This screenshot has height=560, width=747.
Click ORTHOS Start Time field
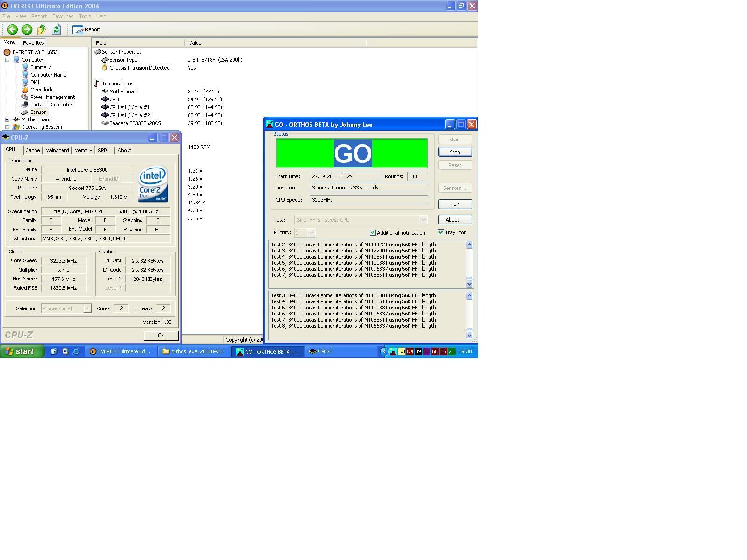345,176
